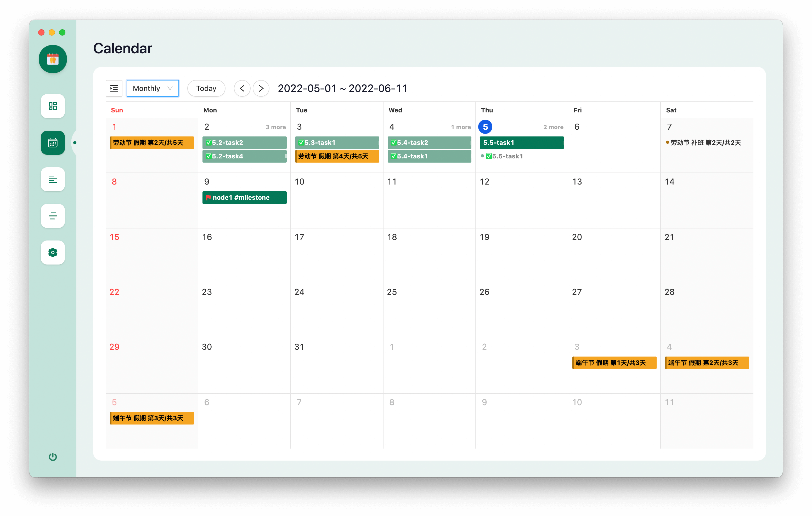
Task: Advance to next month arrow
Action: pyautogui.click(x=261, y=88)
